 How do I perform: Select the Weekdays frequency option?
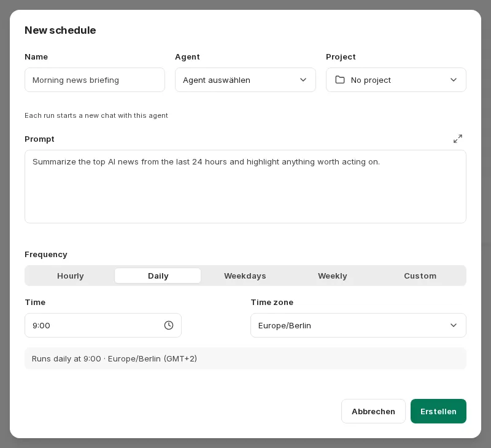(245, 276)
